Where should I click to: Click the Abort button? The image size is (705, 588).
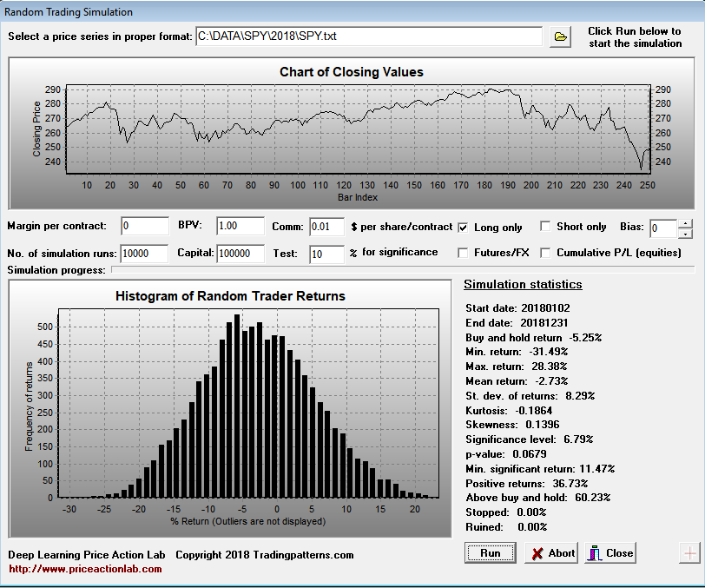click(550, 553)
